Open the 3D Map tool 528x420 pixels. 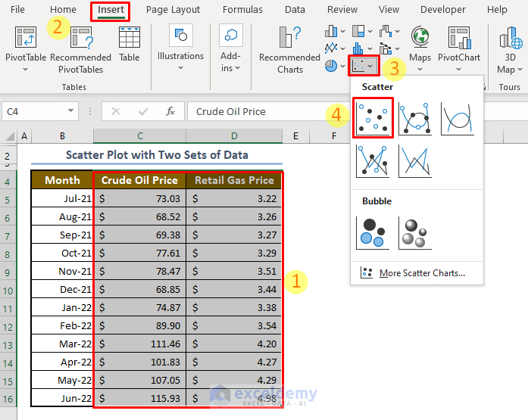(x=510, y=50)
